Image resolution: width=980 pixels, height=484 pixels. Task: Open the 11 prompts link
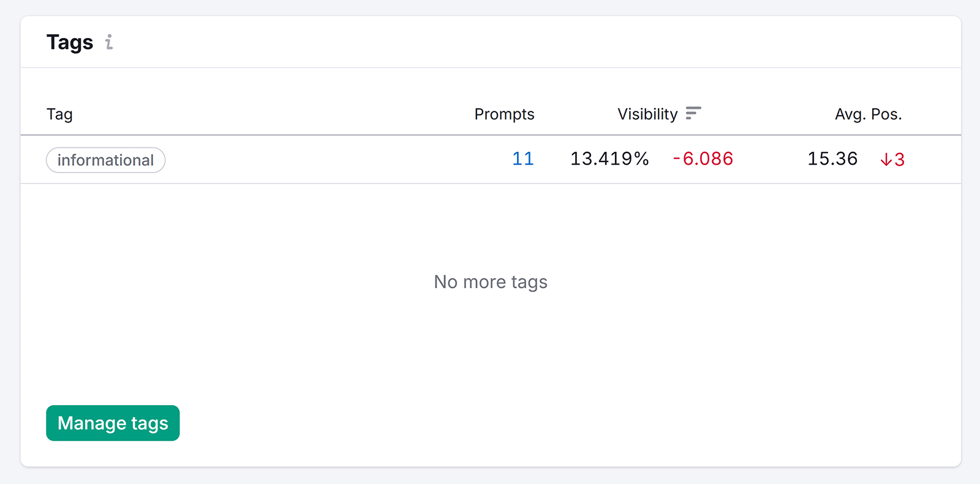click(x=522, y=158)
